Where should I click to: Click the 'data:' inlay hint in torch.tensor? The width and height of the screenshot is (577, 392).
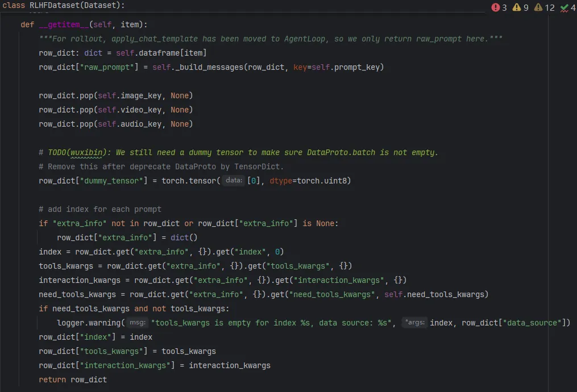(234, 181)
